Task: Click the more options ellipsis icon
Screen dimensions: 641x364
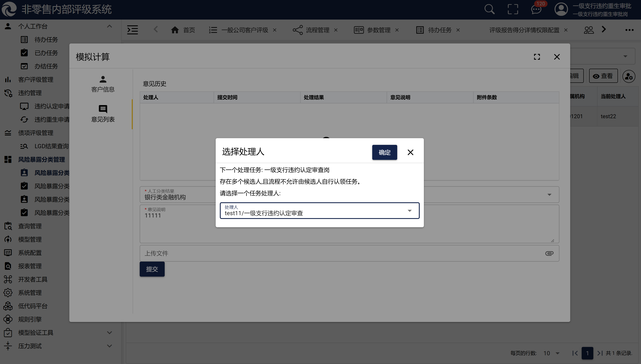Action: click(x=629, y=30)
